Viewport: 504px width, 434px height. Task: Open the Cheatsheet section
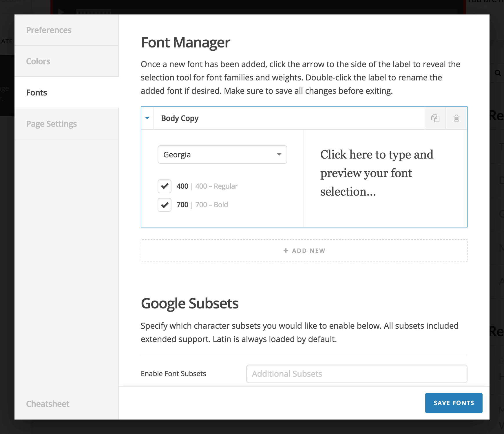48,404
